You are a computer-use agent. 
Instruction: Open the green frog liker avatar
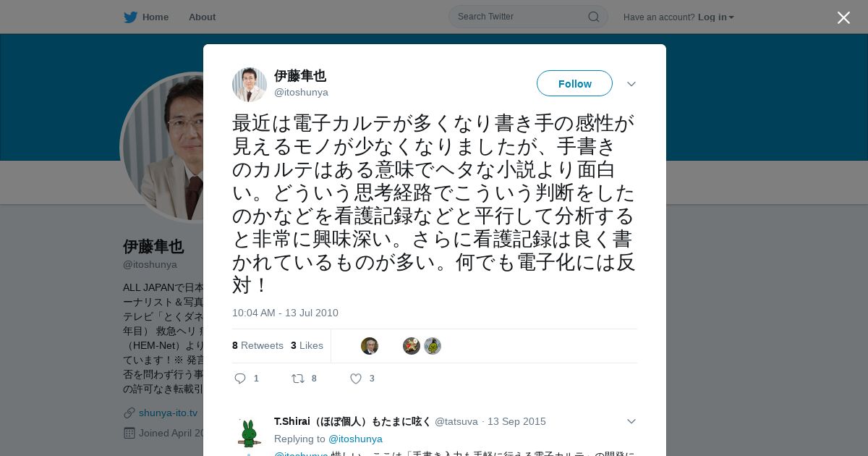click(x=433, y=346)
